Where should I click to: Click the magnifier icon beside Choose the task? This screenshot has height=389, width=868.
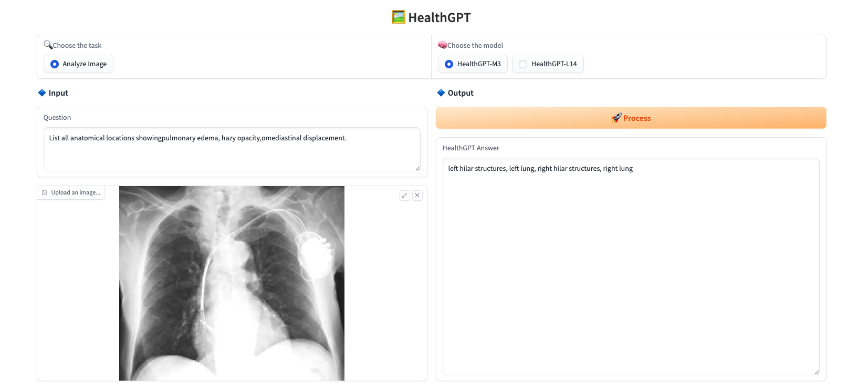click(48, 45)
